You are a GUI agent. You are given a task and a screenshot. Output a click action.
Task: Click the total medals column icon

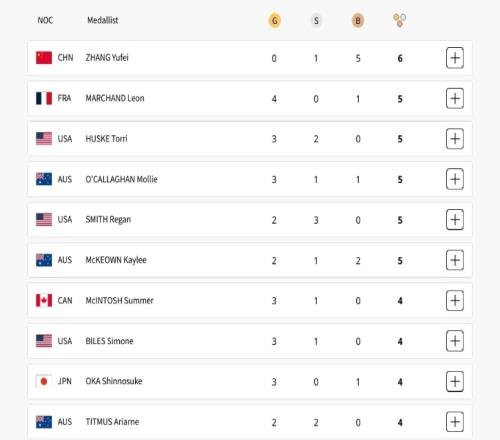399,20
